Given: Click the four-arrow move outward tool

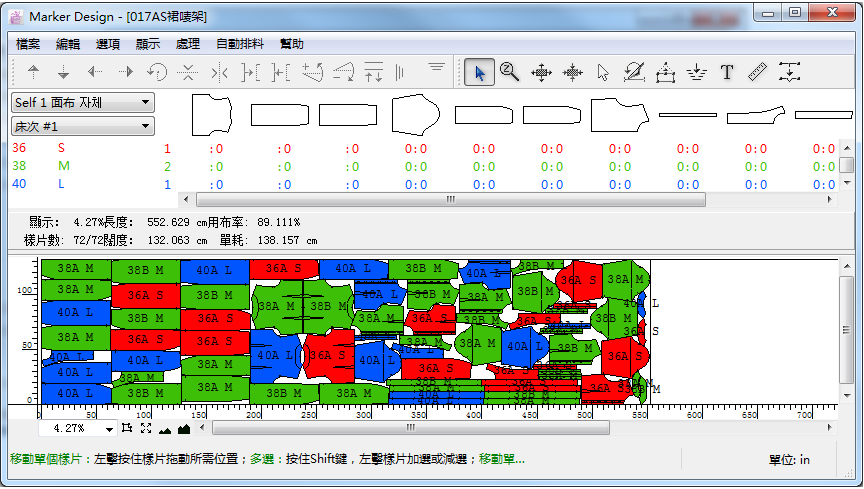Looking at the screenshot, I should point(541,72).
